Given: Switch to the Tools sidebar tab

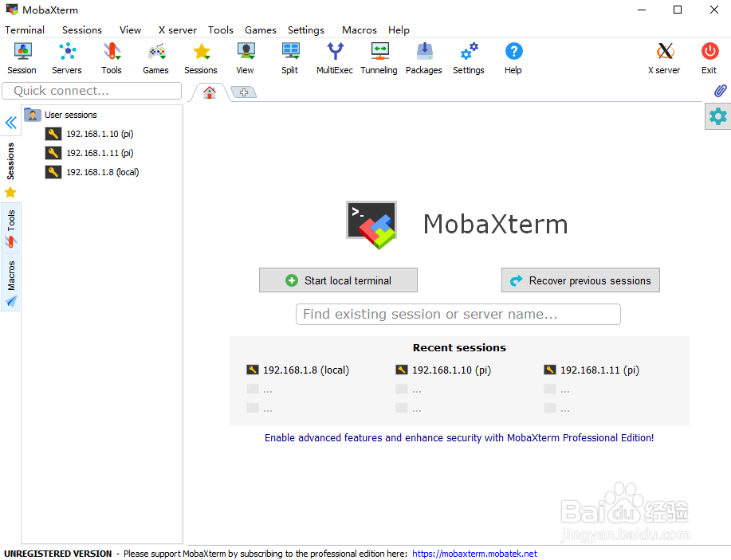Looking at the screenshot, I should pyautogui.click(x=10, y=228).
